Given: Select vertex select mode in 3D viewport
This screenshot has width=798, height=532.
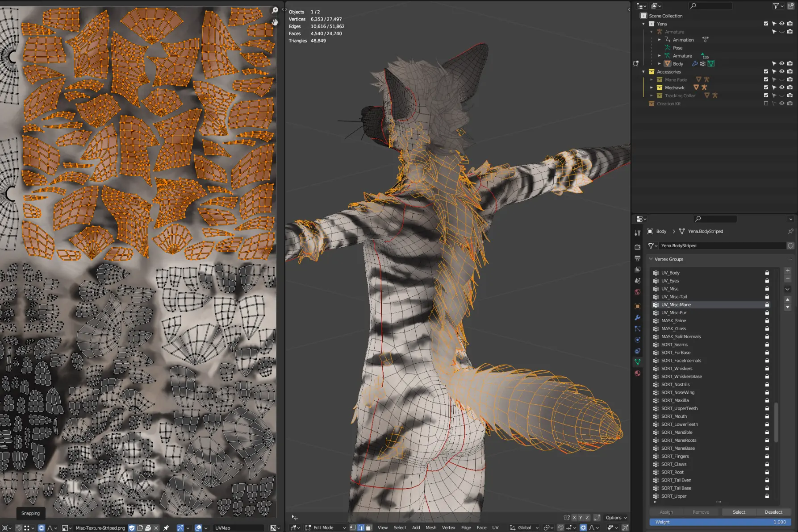Looking at the screenshot, I should tap(353, 528).
